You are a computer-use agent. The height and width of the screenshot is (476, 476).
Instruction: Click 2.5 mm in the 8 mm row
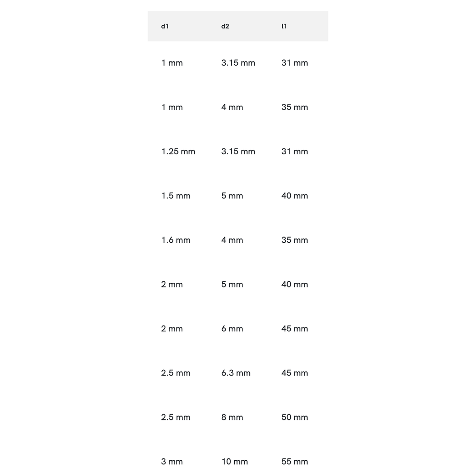176,417
